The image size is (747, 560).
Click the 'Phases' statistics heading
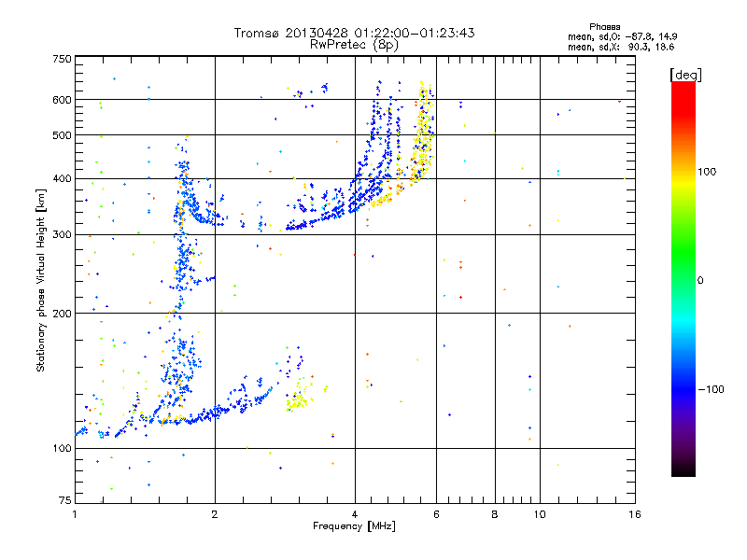604,27
